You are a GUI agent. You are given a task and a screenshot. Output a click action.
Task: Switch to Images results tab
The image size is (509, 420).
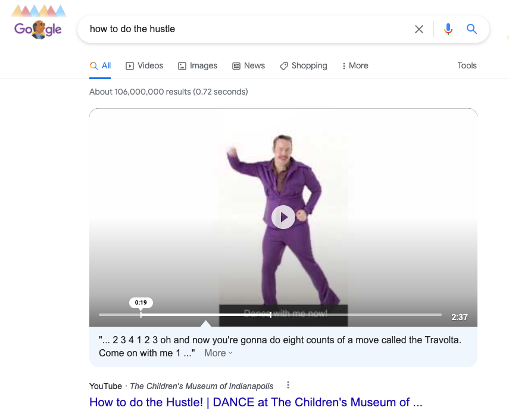[x=198, y=66]
